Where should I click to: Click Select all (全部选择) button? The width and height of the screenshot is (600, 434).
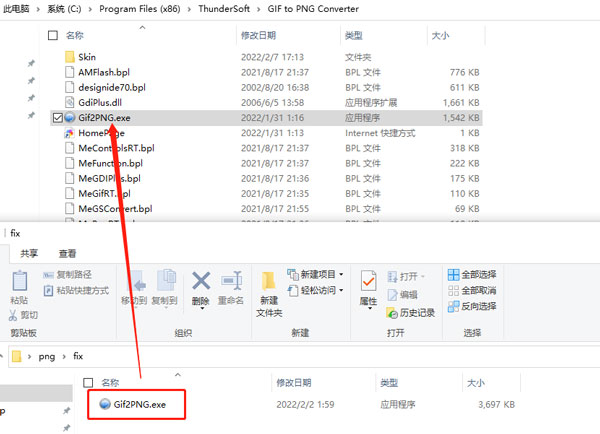point(472,274)
